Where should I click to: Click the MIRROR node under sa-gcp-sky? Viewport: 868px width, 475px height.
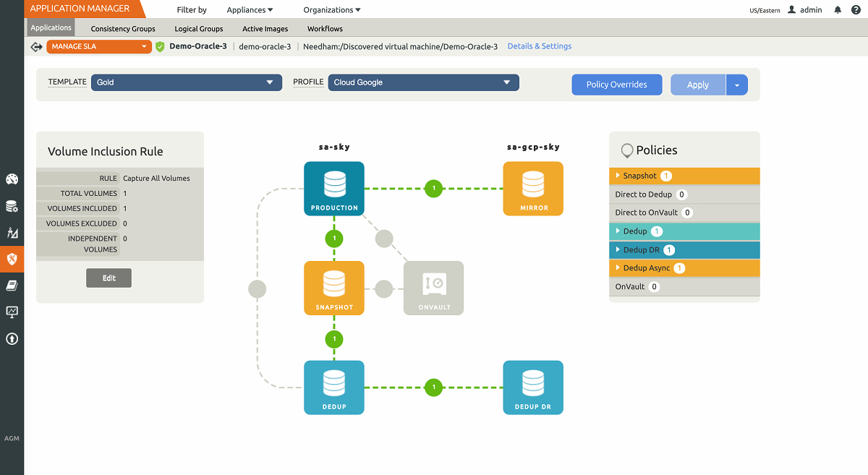click(533, 188)
